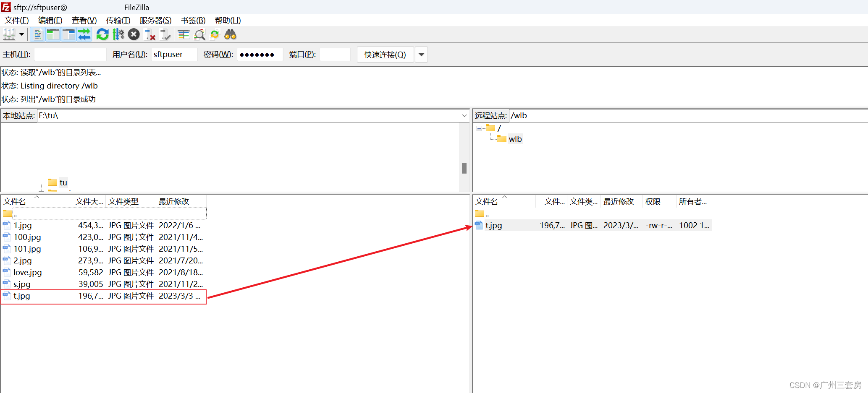
Task: Toggle processing of the transfer queue
Action: (x=118, y=34)
